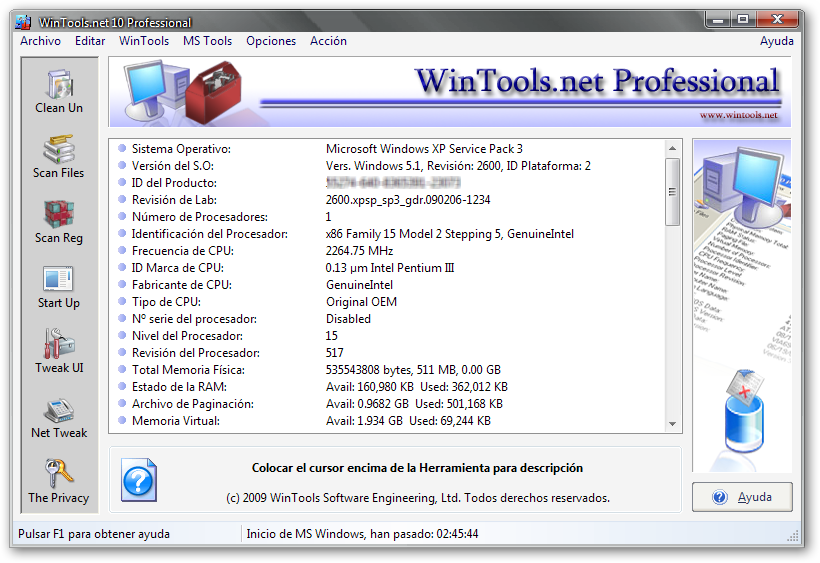
Task: Open the Clean Un tool
Action: (x=59, y=91)
